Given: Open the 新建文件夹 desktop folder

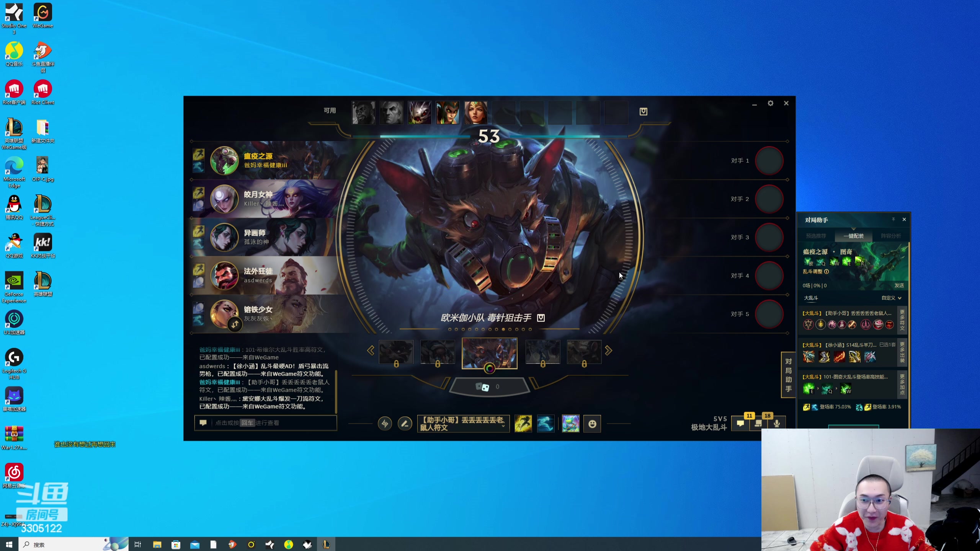Looking at the screenshot, I should click(x=42, y=131).
